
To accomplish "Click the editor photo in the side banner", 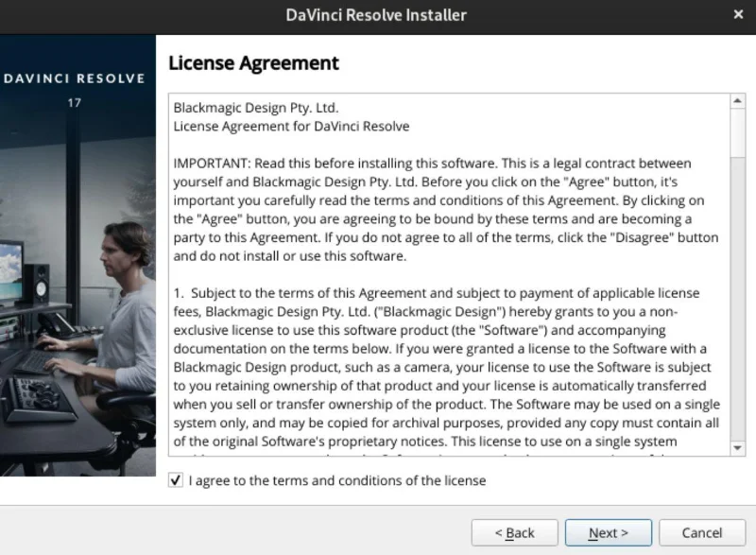I will [x=77, y=308].
